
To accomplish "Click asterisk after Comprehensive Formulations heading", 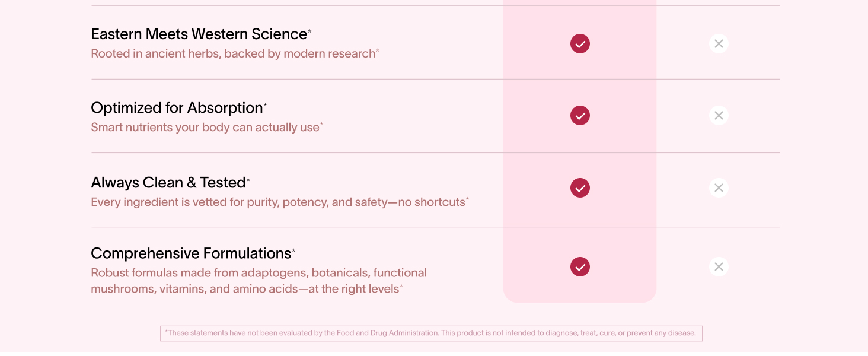I will click(x=293, y=251).
